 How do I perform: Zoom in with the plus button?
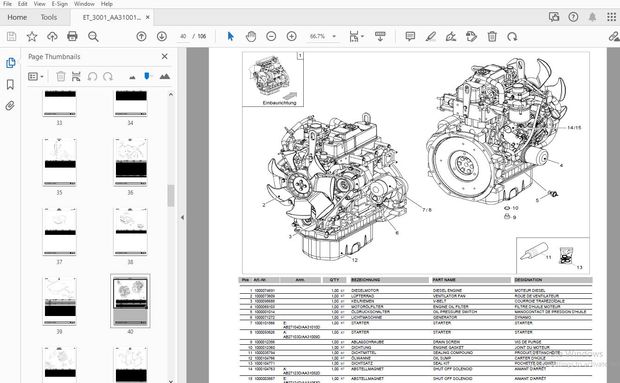[291, 37]
